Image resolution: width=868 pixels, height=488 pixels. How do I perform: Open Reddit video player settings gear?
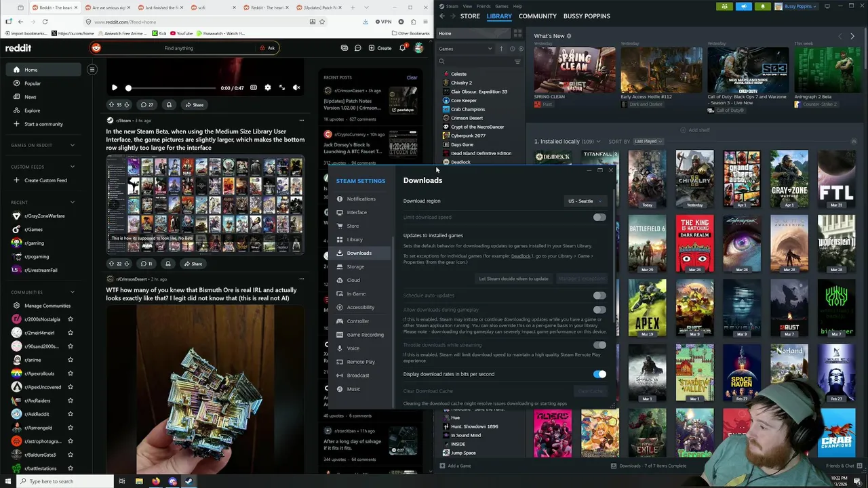coord(267,87)
